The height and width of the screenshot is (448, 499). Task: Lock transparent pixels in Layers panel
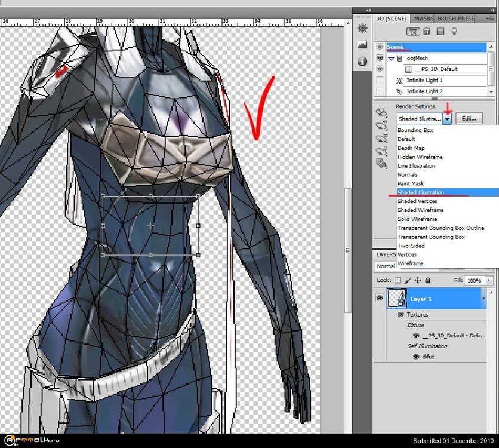point(398,280)
